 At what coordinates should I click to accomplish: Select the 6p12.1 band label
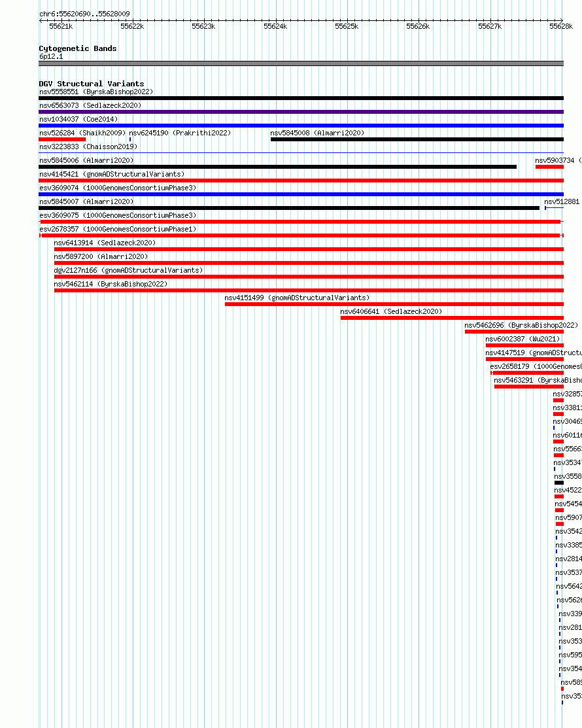(x=51, y=57)
